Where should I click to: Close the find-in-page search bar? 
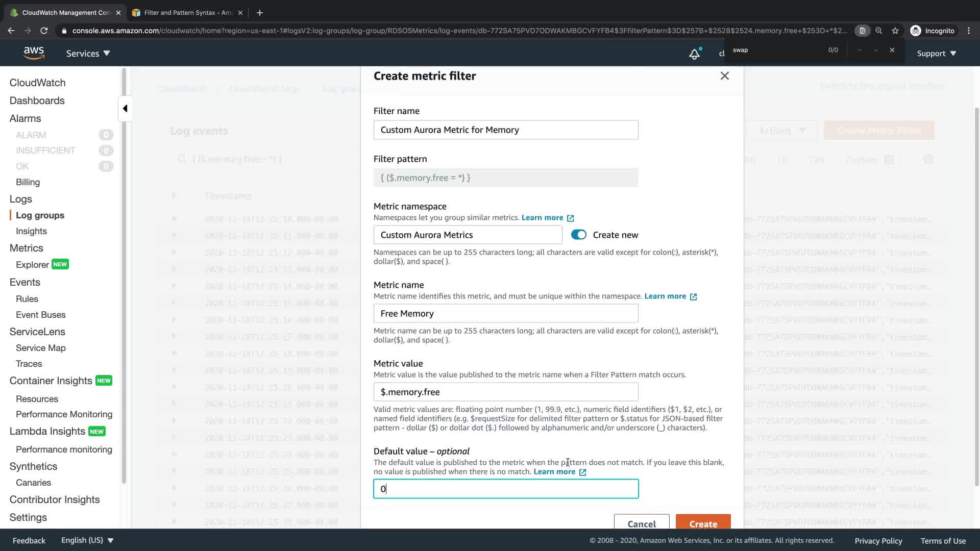[892, 50]
